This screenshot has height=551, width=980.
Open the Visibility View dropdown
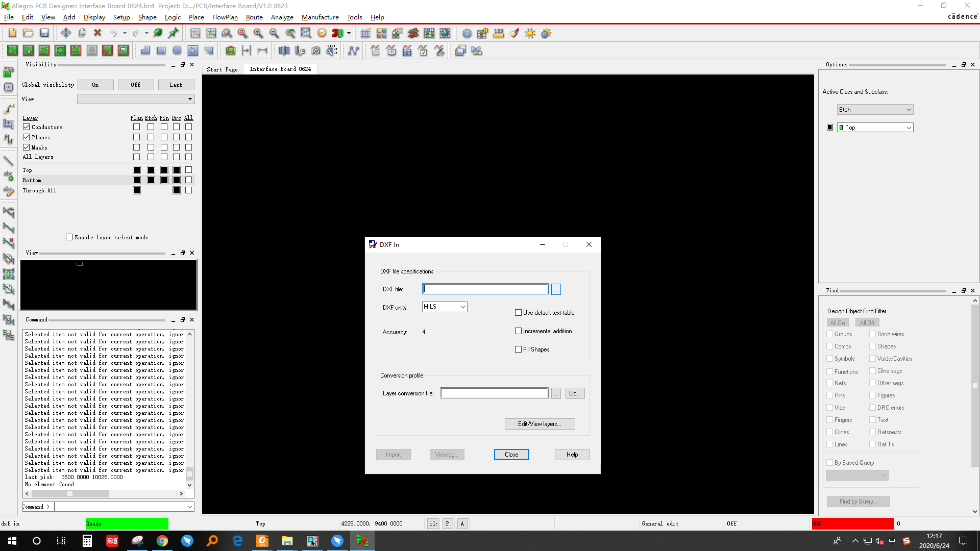[136, 99]
